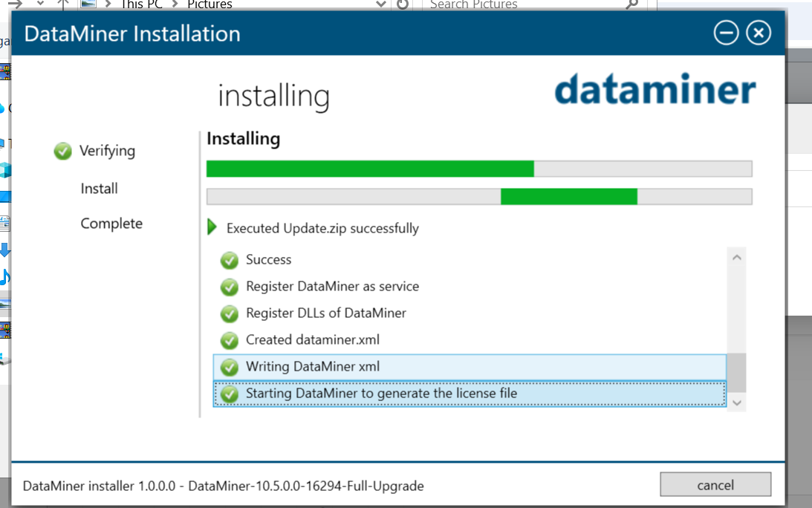Select the Install step in sidebar
The width and height of the screenshot is (812, 508).
(99, 189)
